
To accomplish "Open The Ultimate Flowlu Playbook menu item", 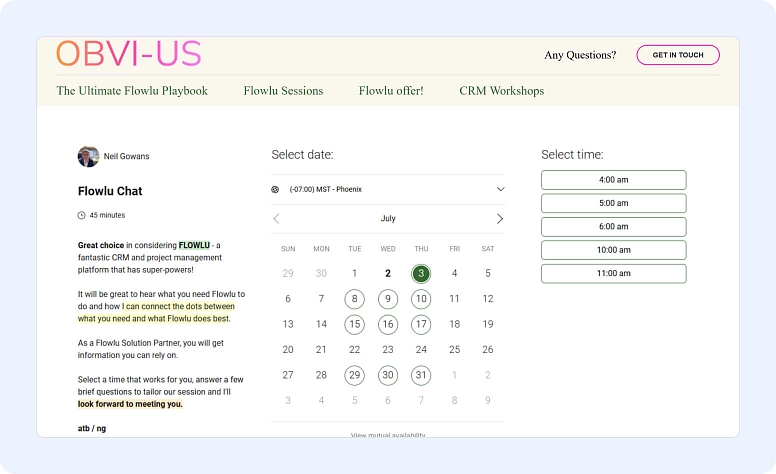I will tap(132, 91).
